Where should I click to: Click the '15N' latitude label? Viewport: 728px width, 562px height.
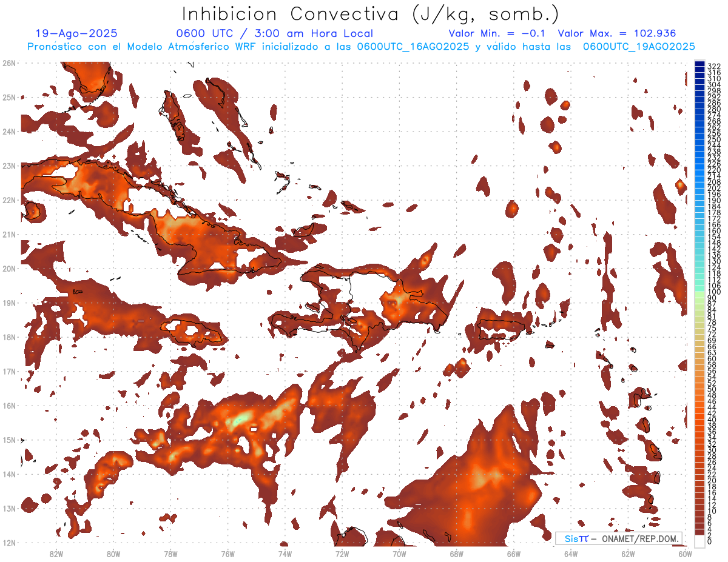(9, 440)
